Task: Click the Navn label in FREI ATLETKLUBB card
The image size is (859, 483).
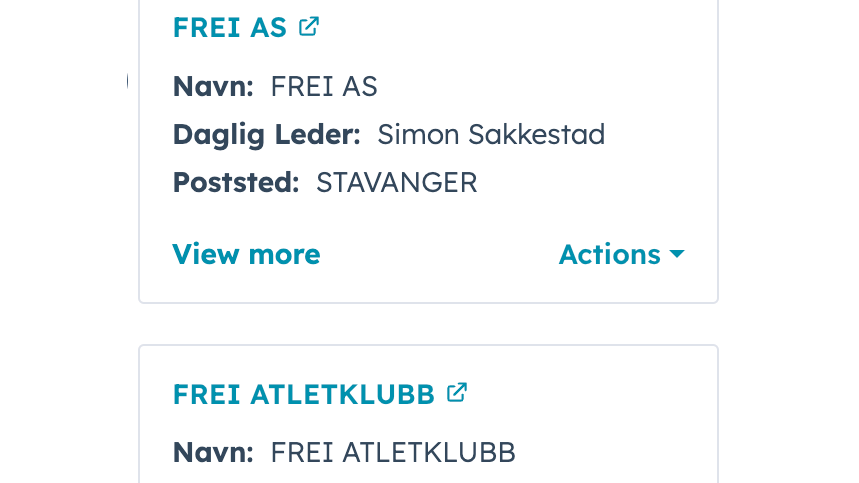Action: coord(213,452)
